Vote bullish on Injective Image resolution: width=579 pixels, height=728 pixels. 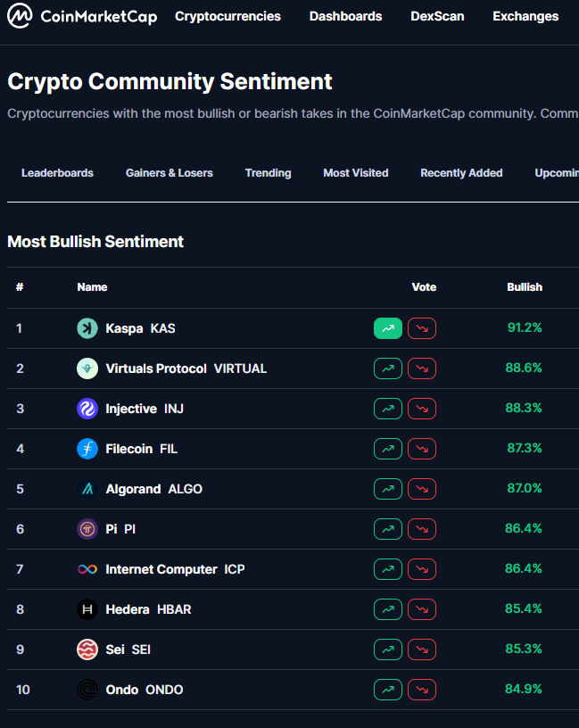tap(388, 409)
